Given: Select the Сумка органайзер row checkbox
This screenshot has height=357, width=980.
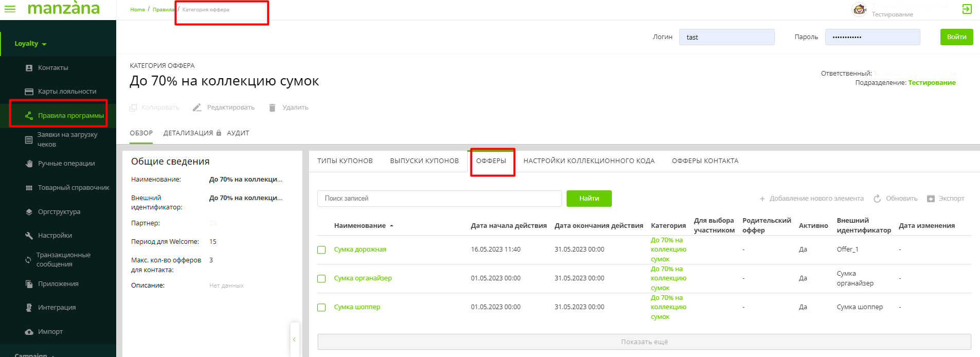Looking at the screenshot, I should 321,279.
